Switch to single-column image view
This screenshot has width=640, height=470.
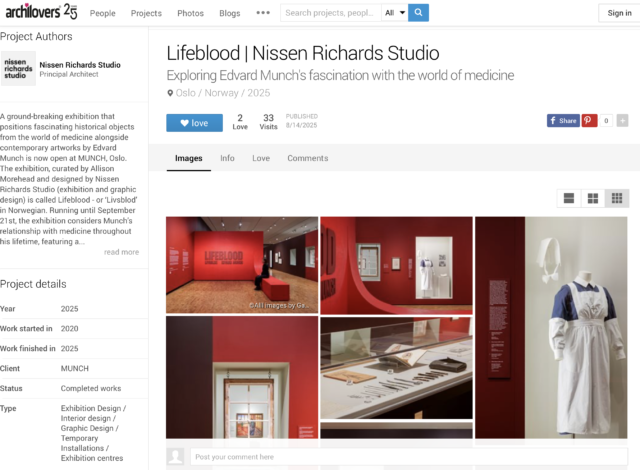pyautogui.click(x=569, y=198)
